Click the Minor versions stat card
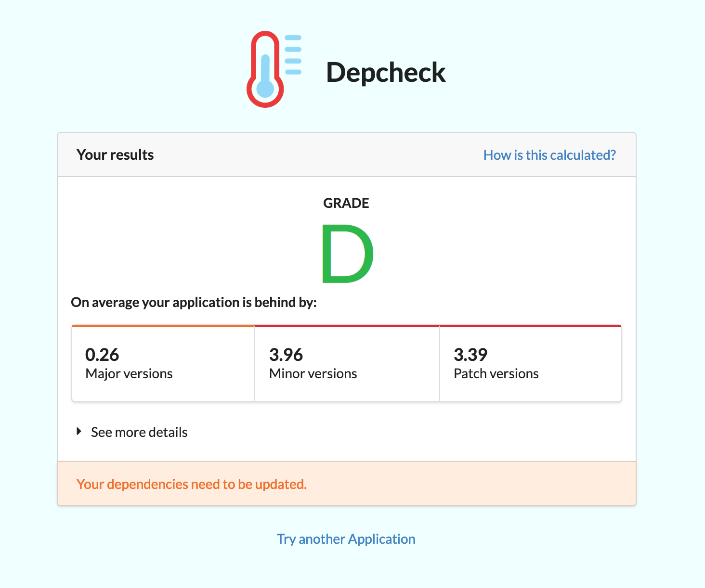 [347, 363]
